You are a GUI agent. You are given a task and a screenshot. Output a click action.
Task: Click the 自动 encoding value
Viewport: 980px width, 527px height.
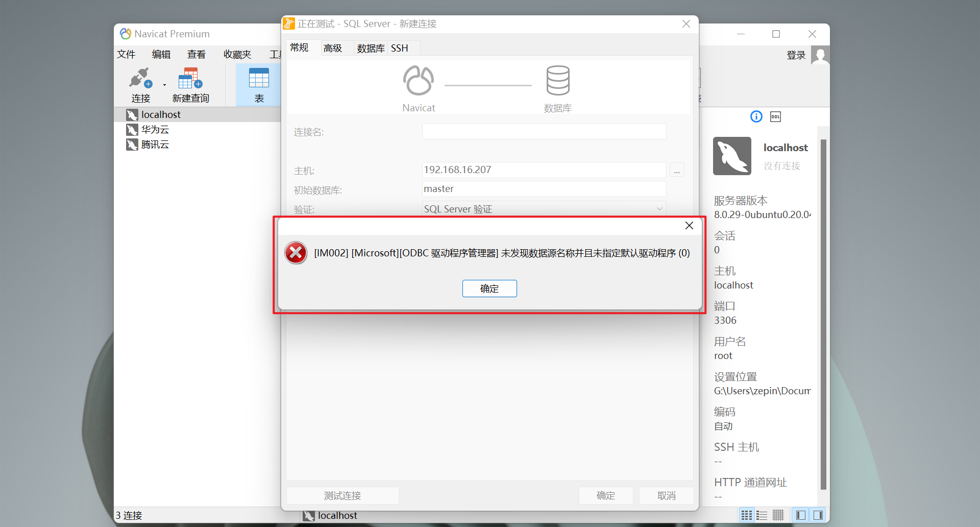(723, 426)
